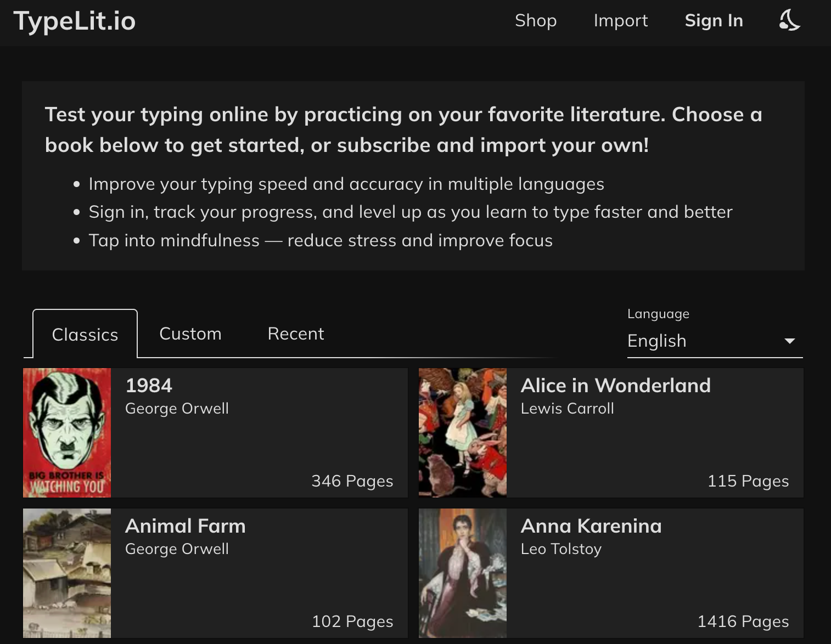Switch to the Recent tab

click(x=296, y=334)
